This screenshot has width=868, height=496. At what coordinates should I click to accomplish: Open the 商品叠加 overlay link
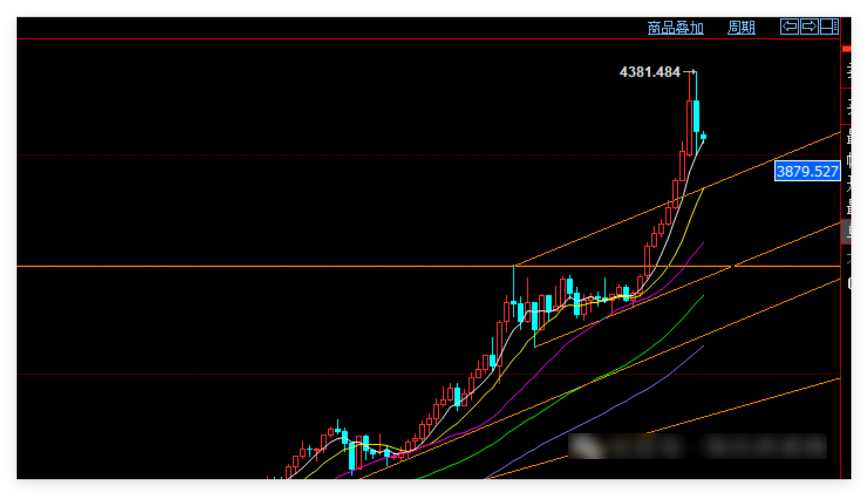click(x=675, y=28)
